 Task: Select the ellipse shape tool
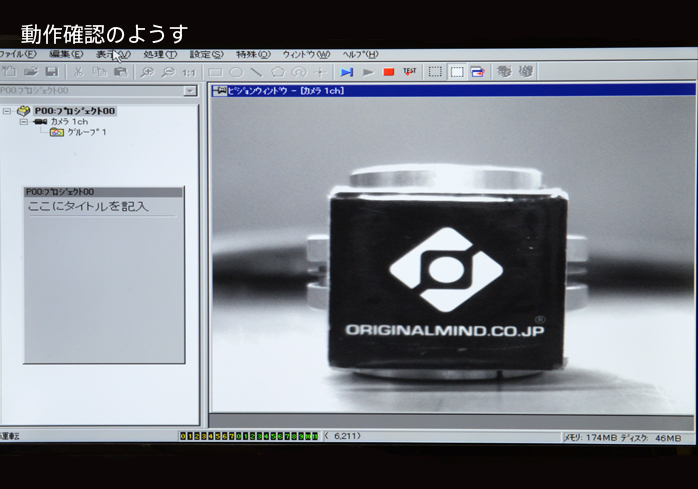tap(236, 72)
